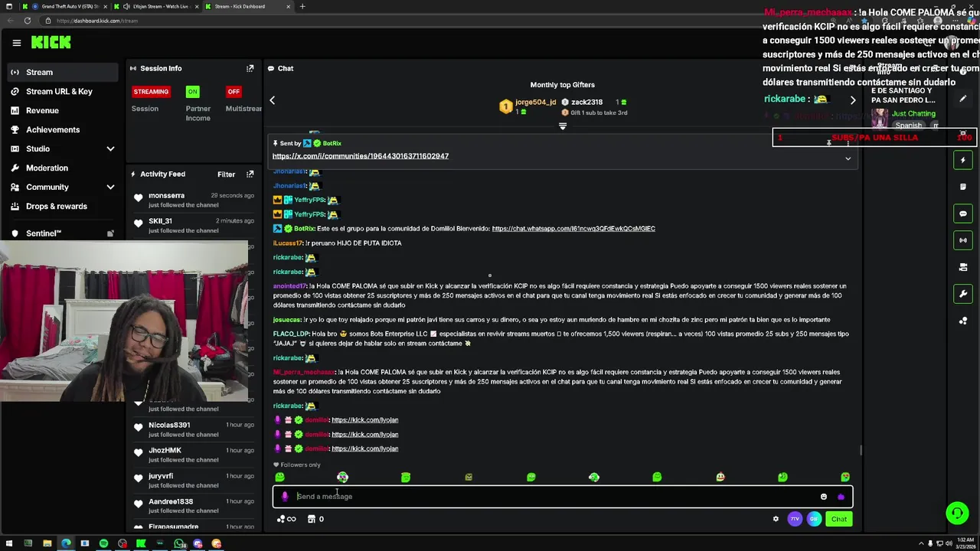Screen dimensions: 980x551
Task: Open the emoji picker in message box
Action: point(824,497)
